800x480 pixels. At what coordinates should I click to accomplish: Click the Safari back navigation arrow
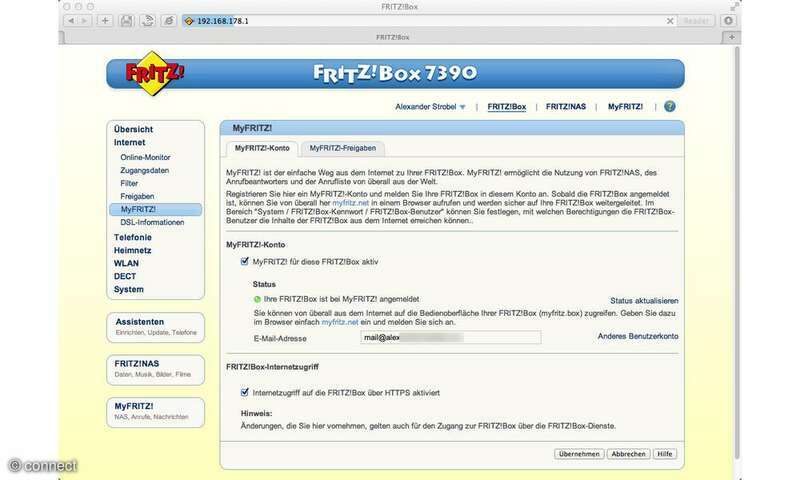[71, 20]
